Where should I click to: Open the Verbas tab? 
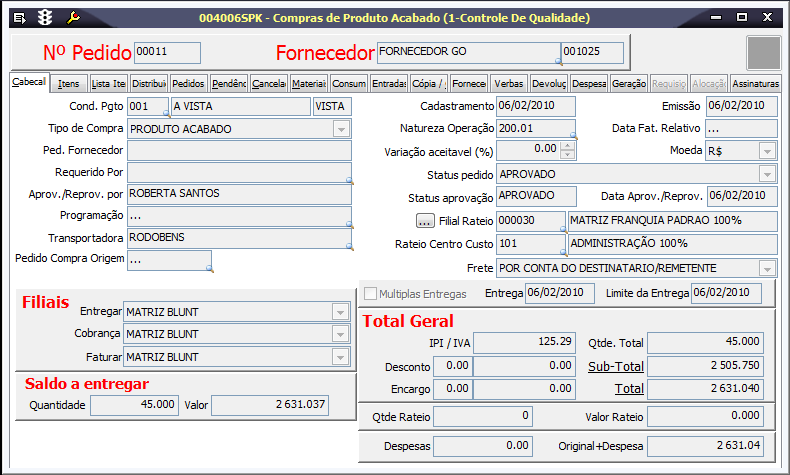(x=509, y=84)
